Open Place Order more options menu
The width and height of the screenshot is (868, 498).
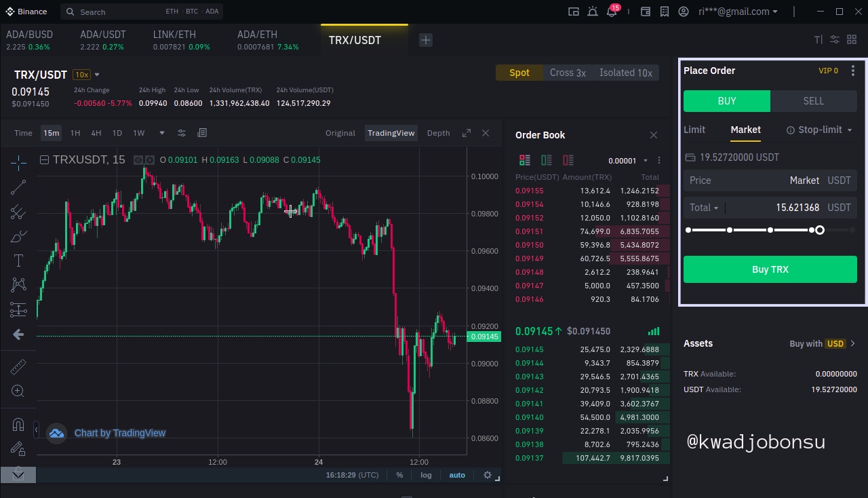point(853,71)
